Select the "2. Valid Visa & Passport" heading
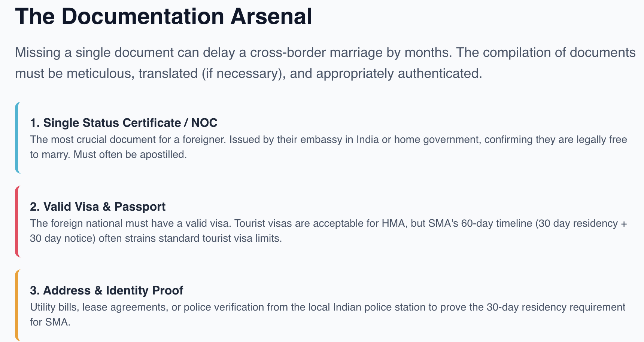 pyautogui.click(x=98, y=207)
